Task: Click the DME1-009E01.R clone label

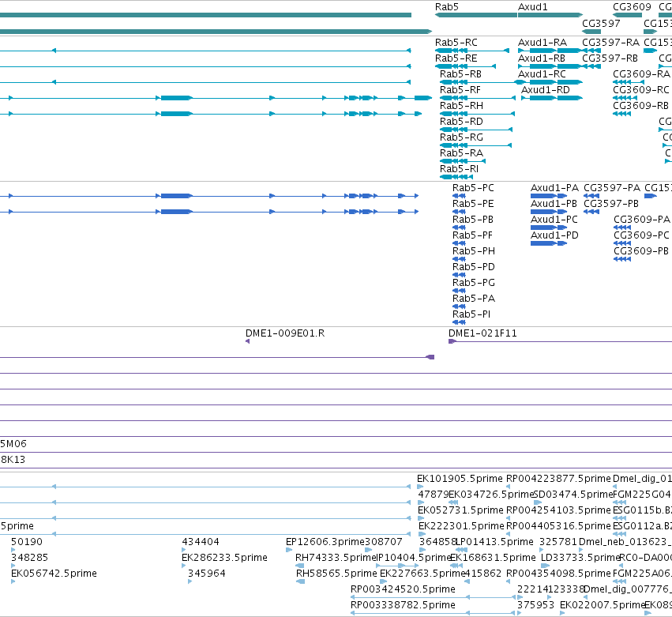Action: pos(285,333)
